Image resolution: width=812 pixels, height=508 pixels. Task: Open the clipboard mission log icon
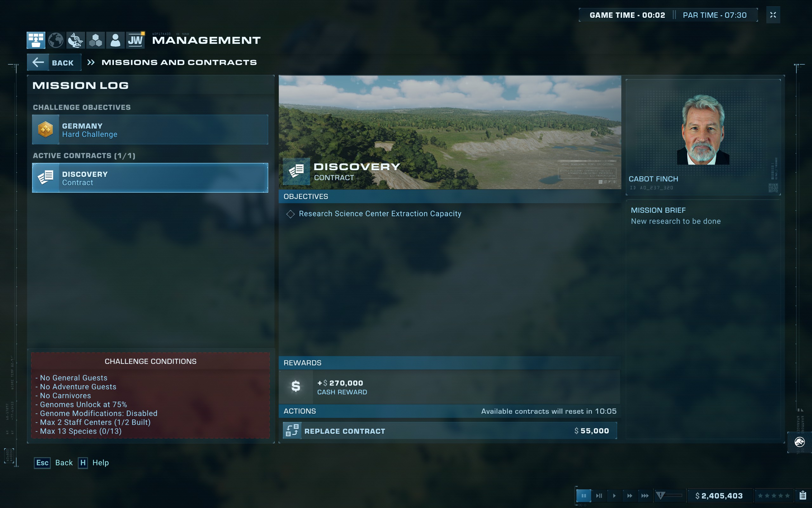point(803,495)
